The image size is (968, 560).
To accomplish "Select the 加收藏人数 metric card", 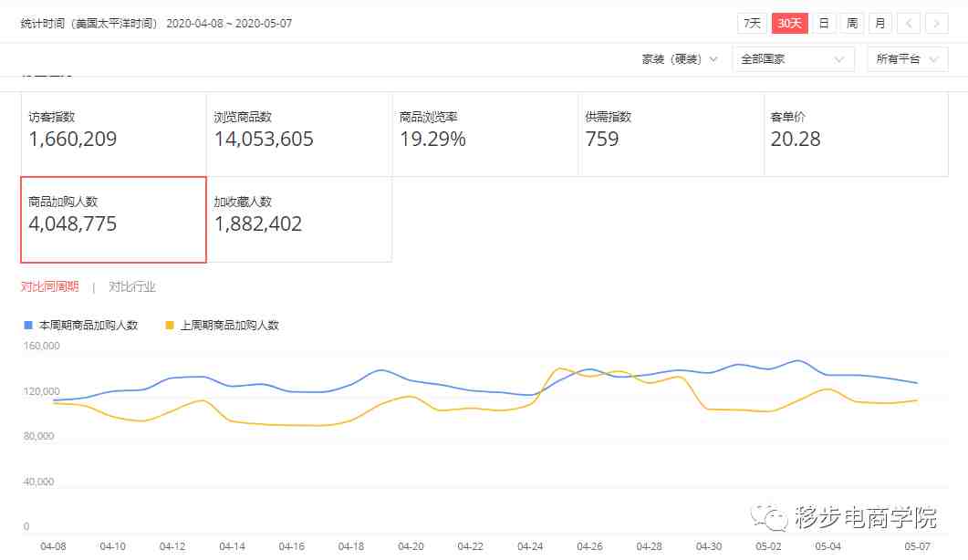I will click(x=299, y=219).
